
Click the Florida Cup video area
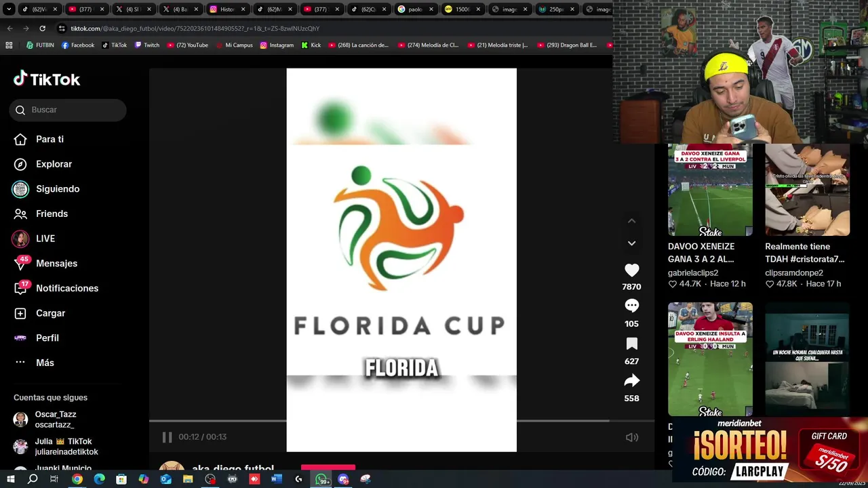401,260
